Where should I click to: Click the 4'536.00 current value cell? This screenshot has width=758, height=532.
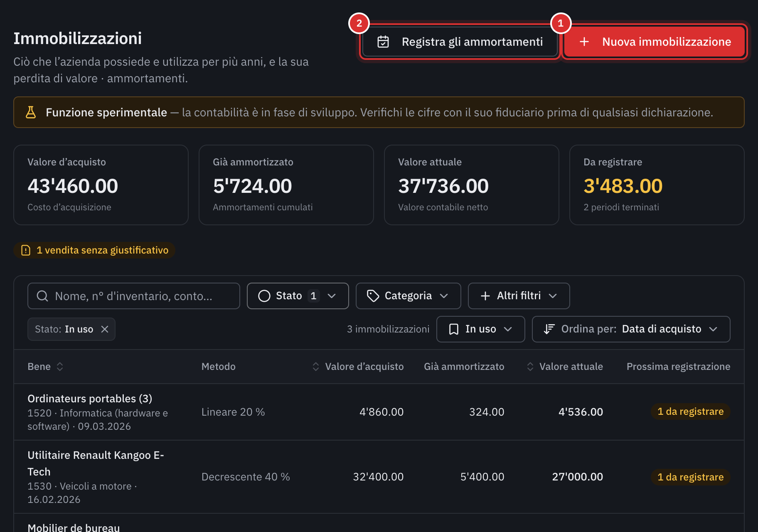point(581,412)
